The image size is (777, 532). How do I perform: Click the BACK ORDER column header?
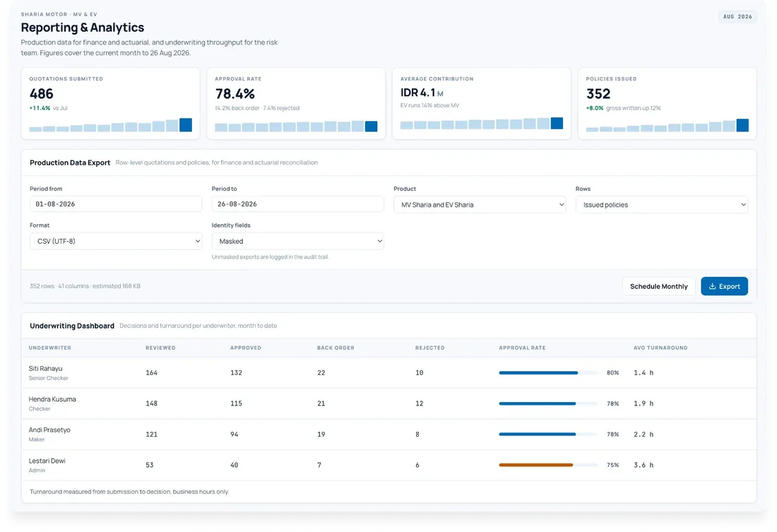tap(336, 348)
